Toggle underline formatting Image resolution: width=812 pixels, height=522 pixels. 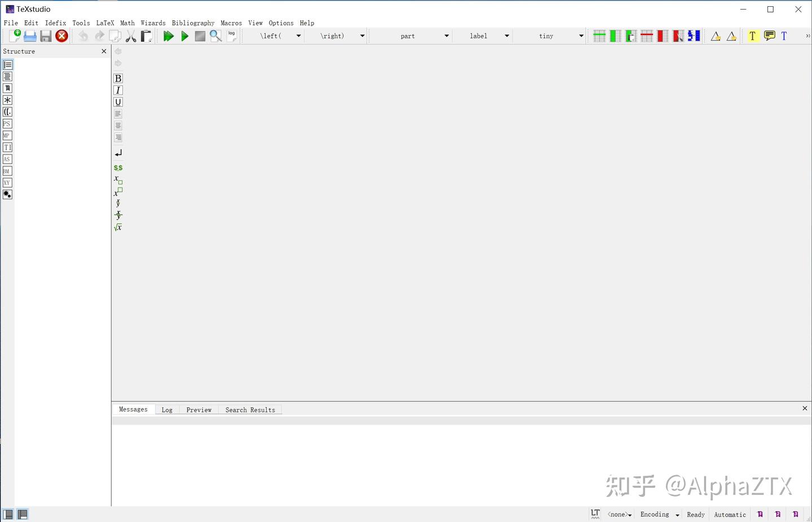point(118,102)
